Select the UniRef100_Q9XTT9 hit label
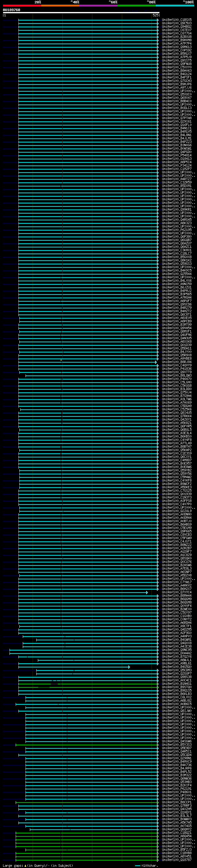This screenshot has width=197, height=868. click(x=176, y=372)
